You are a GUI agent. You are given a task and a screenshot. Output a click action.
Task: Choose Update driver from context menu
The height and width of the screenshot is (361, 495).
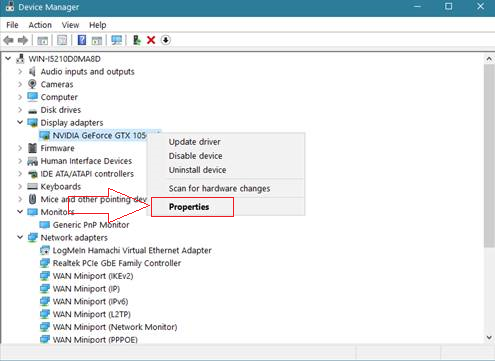click(194, 142)
